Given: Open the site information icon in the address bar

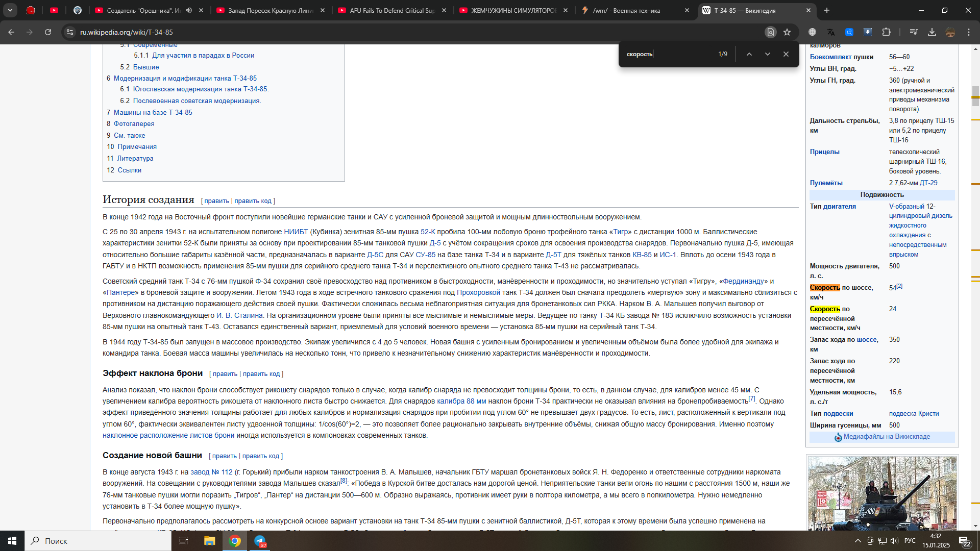Looking at the screenshot, I should 70,32.
